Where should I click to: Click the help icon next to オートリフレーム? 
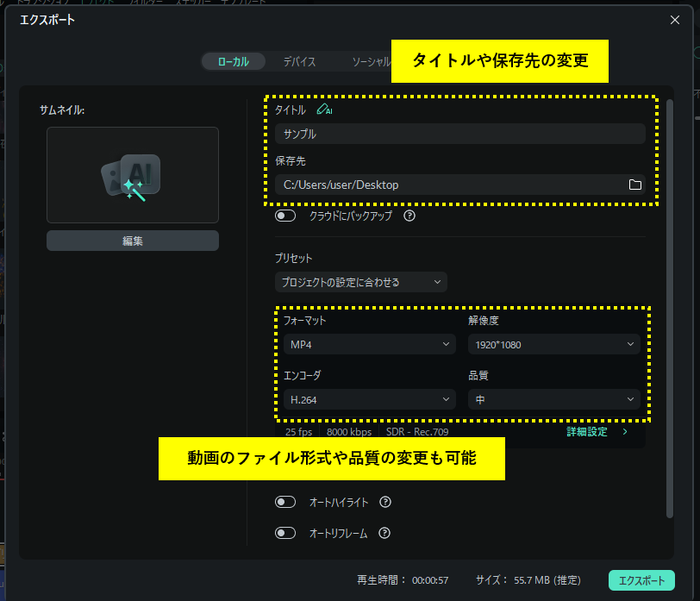click(x=384, y=533)
